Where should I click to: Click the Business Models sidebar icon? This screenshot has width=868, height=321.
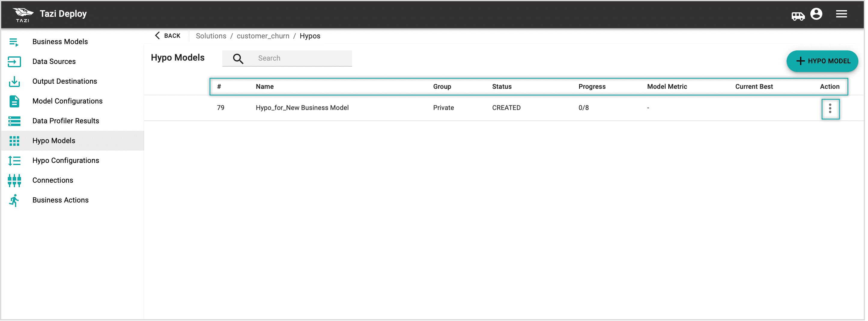14,42
